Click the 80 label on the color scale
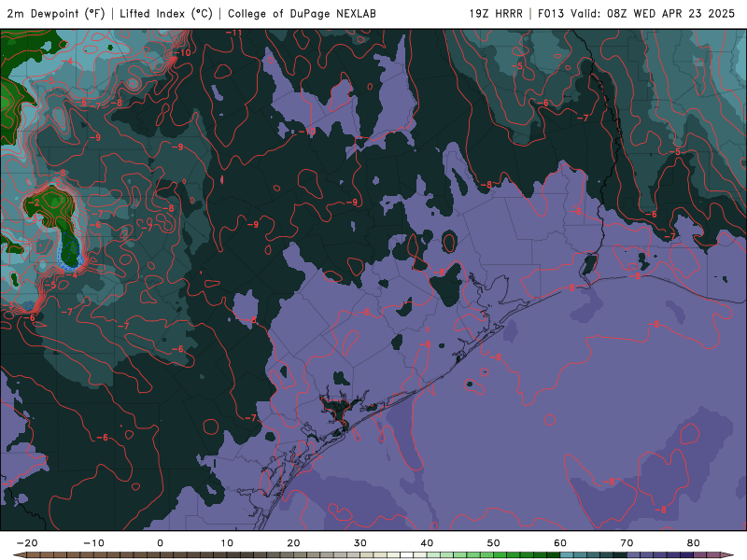 pyautogui.click(x=694, y=543)
